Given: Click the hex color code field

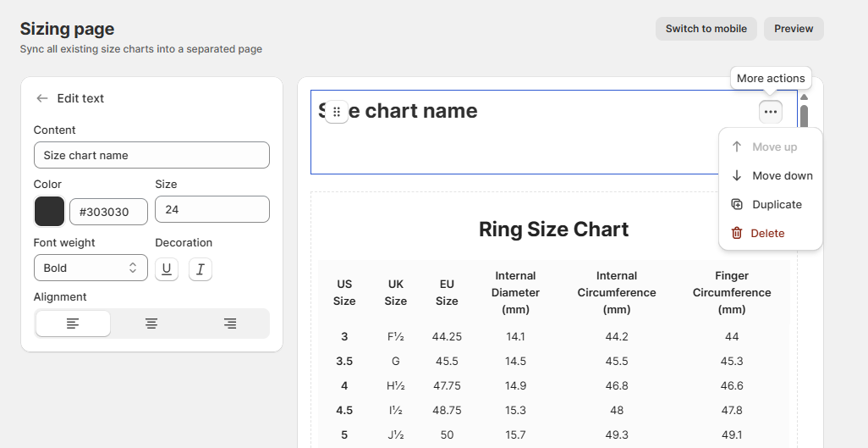Looking at the screenshot, I should 108,212.
